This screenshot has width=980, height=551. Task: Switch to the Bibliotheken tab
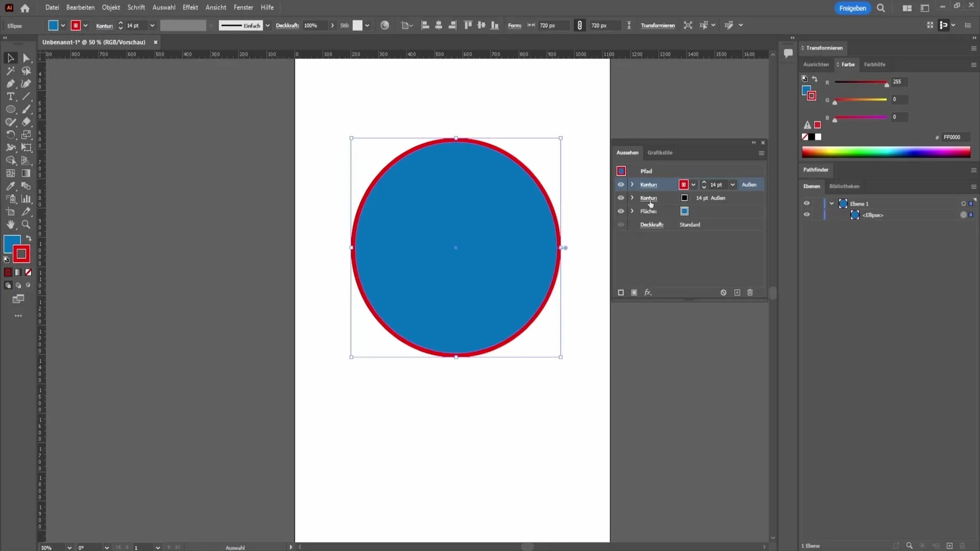844,186
